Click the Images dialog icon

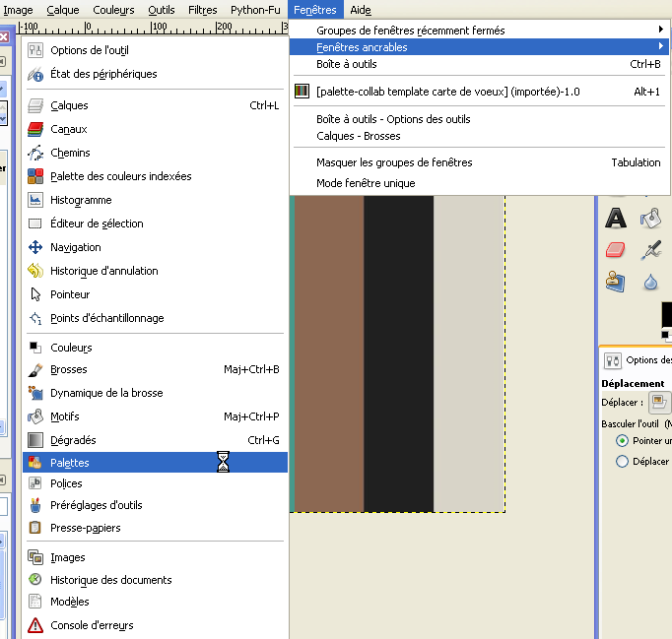35,557
